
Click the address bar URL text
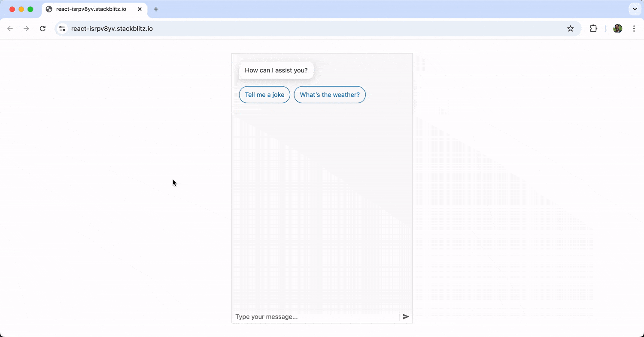[x=112, y=29]
